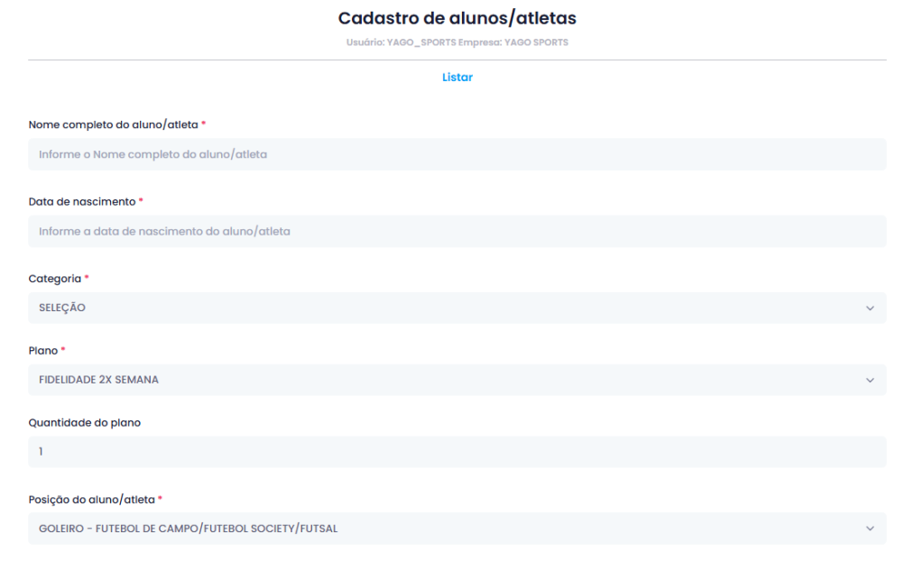Click the chevron arrow of the Posição field
The width and height of the screenshot is (924, 562).
point(870,529)
